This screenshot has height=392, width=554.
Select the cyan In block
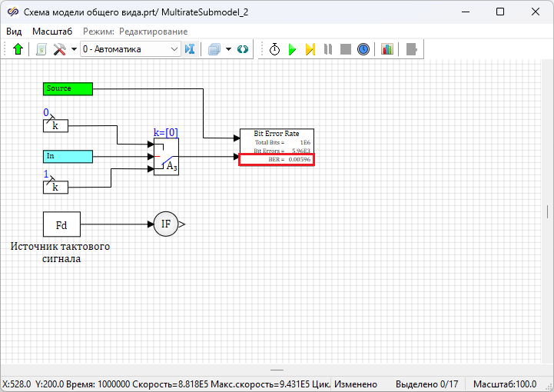[68, 156]
